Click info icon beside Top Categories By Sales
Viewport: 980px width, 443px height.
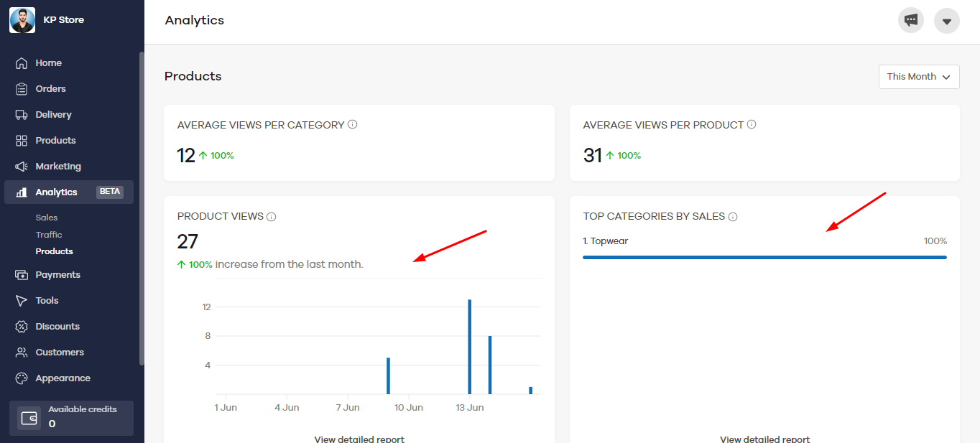733,217
